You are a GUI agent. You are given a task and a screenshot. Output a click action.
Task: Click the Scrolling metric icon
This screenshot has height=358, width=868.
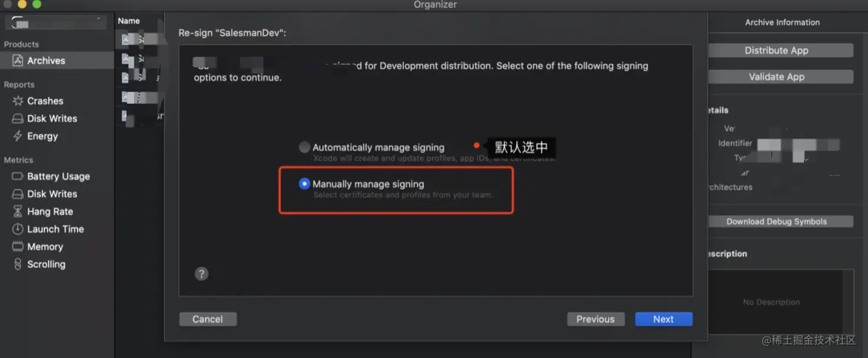tap(18, 265)
